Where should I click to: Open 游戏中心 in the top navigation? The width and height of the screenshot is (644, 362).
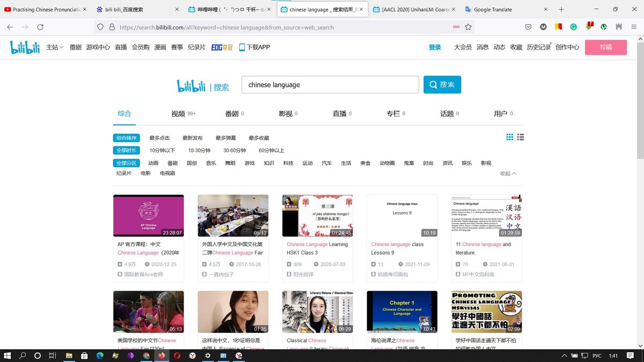click(x=98, y=47)
